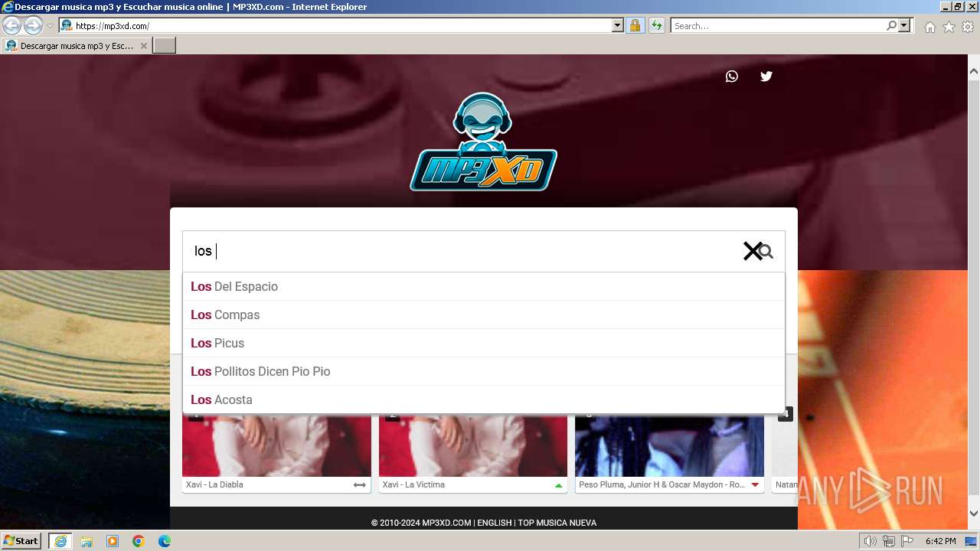Click the browser search magnifier icon
Image resolution: width=980 pixels, height=551 pixels.
[x=891, y=25]
